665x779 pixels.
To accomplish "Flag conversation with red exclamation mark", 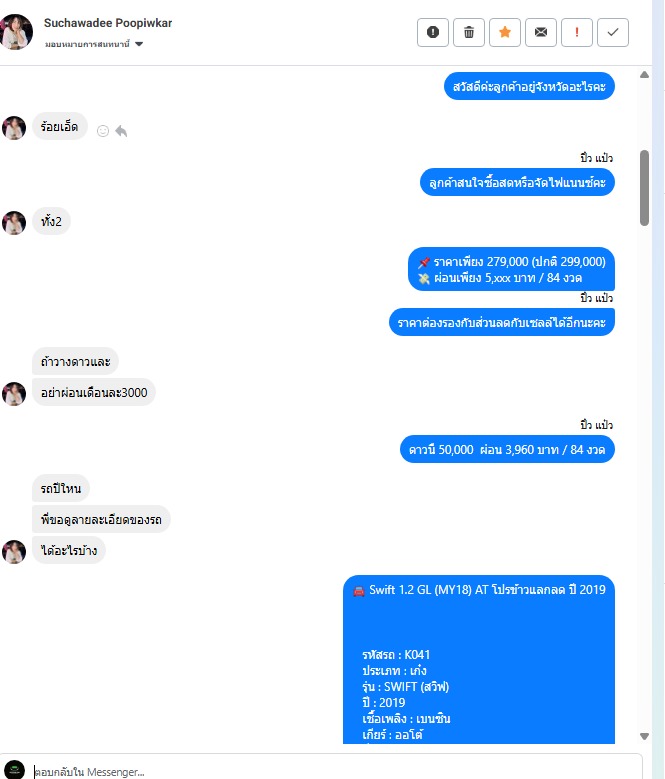I will point(577,32).
